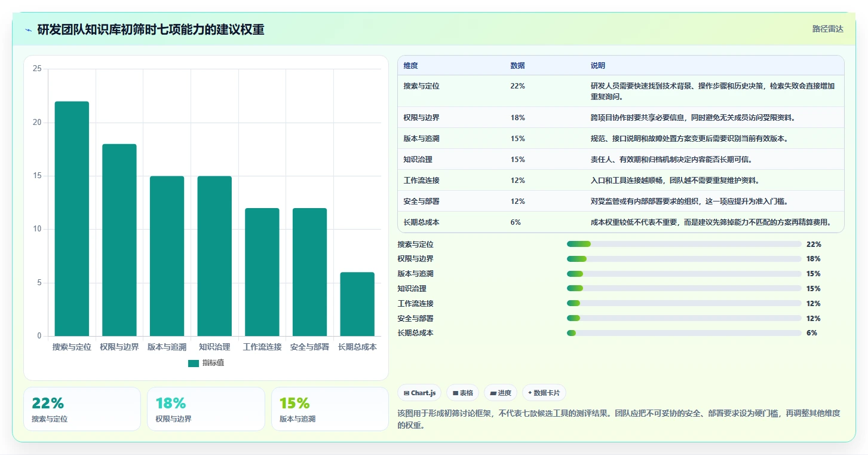Click 搜索与定位 label on the chart axis

(72, 347)
